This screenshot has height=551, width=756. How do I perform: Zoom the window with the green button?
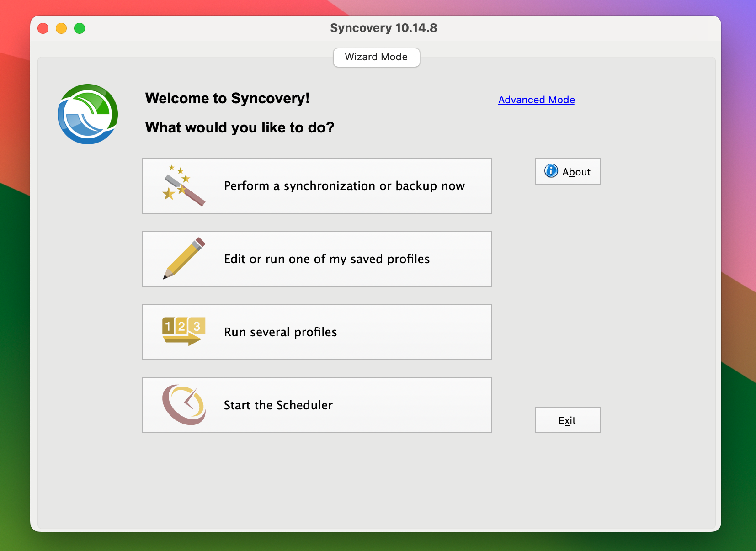[x=80, y=28]
